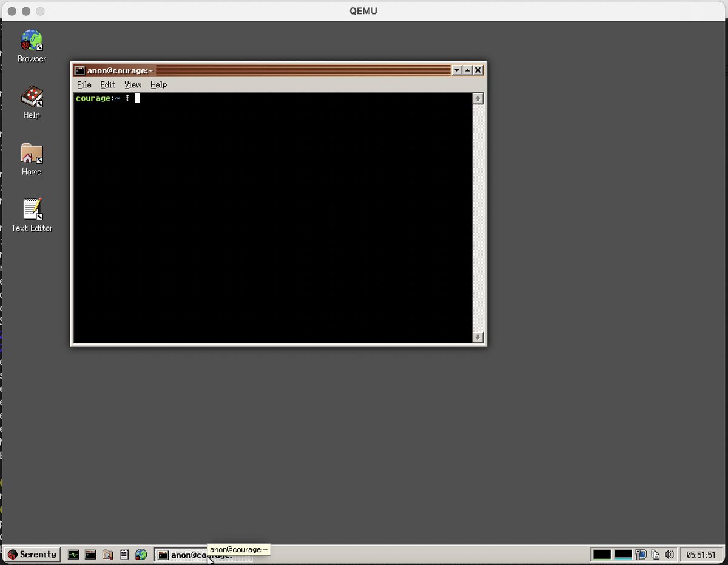The height and width of the screenshot is (565, 728).
Task: Click the terminal scrollbar down arrow
Action: pos(478,337)
